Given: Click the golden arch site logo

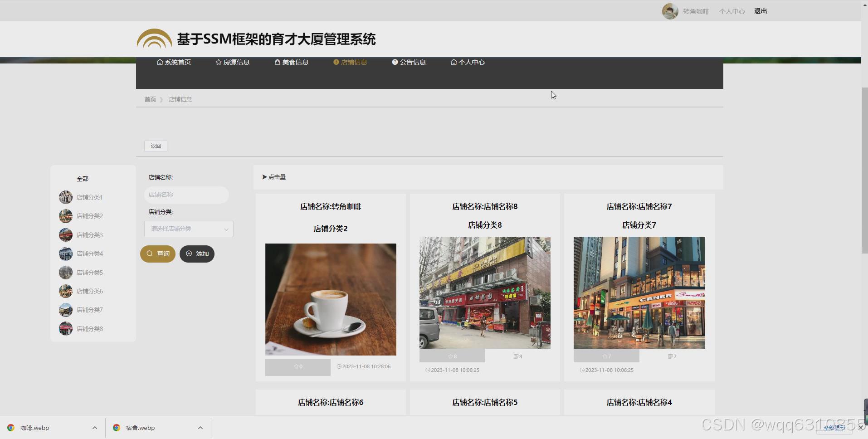Looking at the screenshot, I should click(x=154, y=39).
